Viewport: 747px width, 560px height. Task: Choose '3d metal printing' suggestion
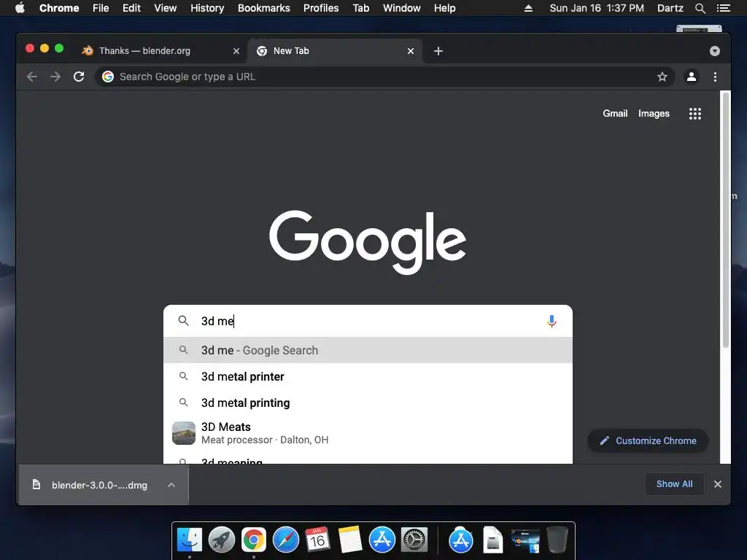[x=368, y=402]
